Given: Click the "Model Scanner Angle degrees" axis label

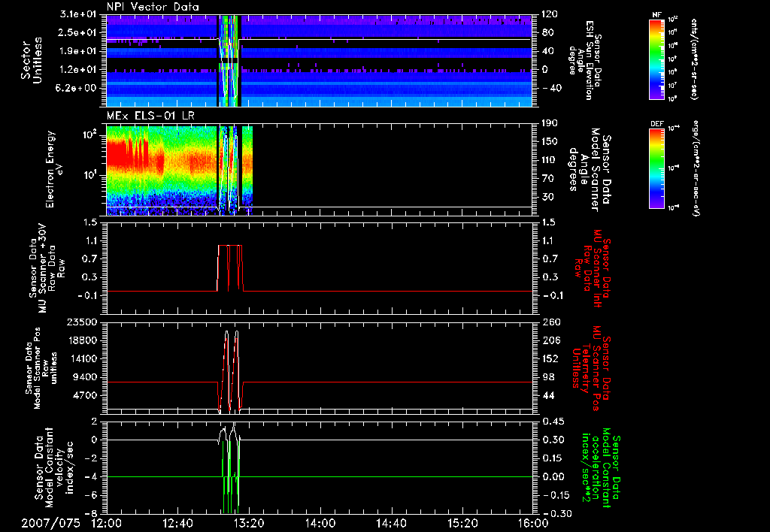Looking at the screenshot, I should tap(590, 170).
